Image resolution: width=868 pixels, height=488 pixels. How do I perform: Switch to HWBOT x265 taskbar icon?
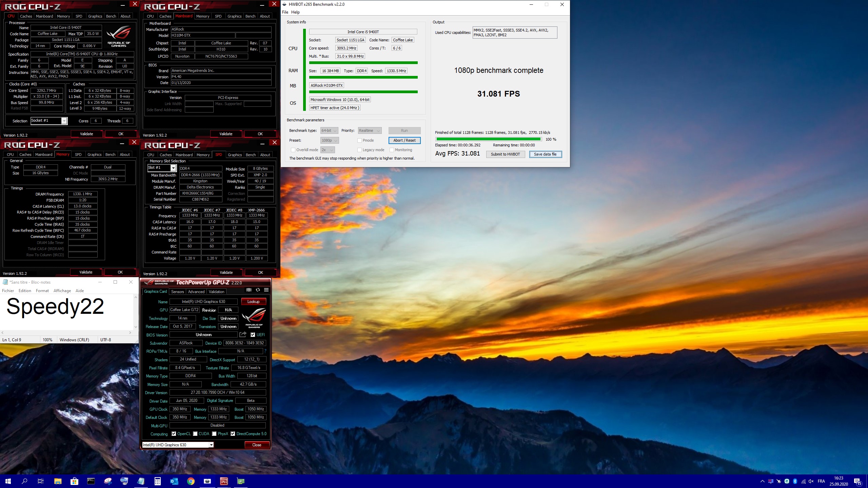207,481
